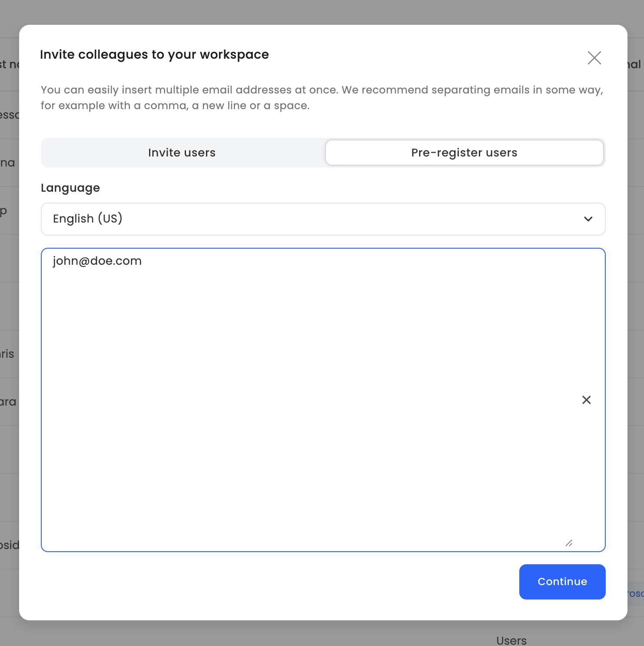Click the multiple email instructions text
This screenshot has height=646, width=644.
(322, 97)
